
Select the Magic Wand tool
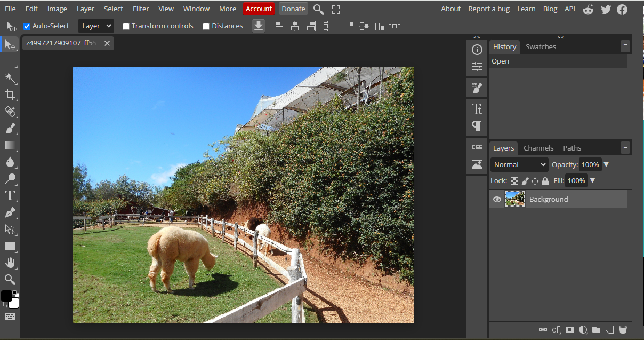pyautogui.click(x=10, y=78)
